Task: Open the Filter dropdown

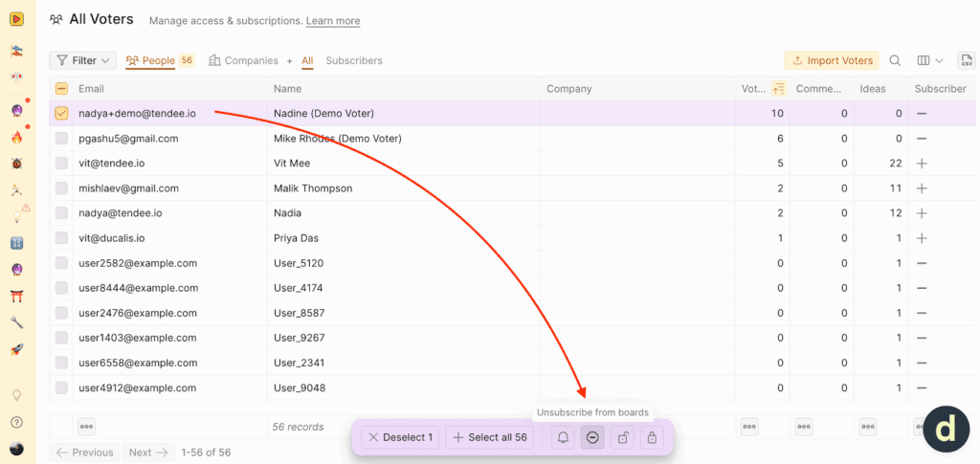Action: pyautogui.click(x=82, y=60)
